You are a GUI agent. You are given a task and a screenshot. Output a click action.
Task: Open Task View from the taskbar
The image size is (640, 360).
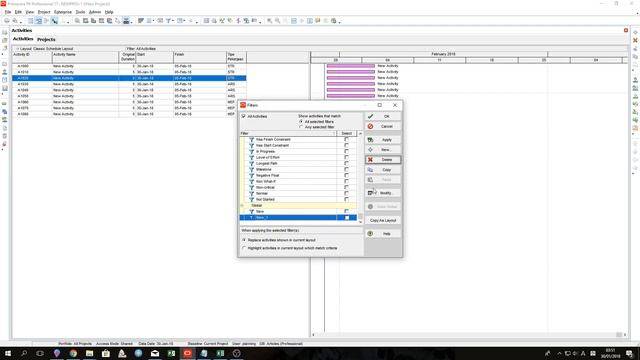click(40, 353)
